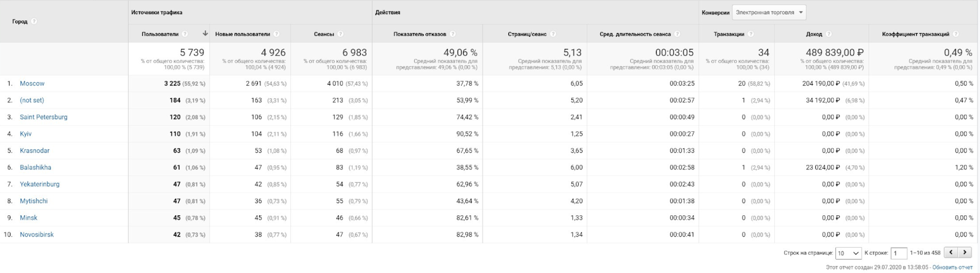Select the Novosibirsk city link
980x273 pixels.
click(37, 235)
